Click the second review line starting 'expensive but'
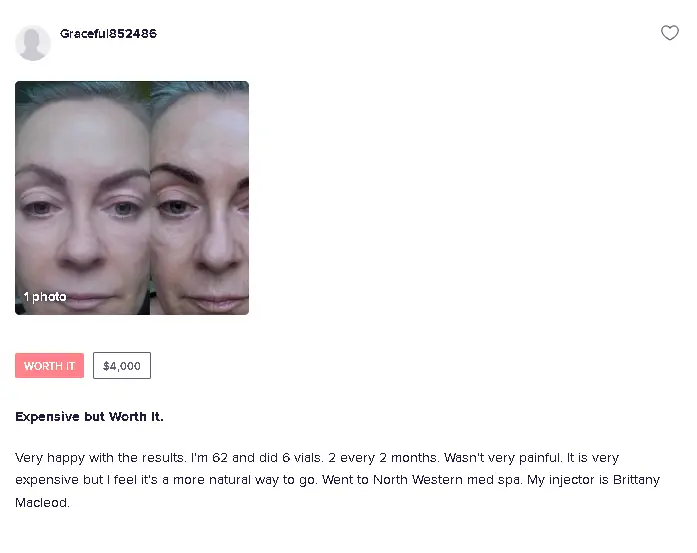 (337, 480)
